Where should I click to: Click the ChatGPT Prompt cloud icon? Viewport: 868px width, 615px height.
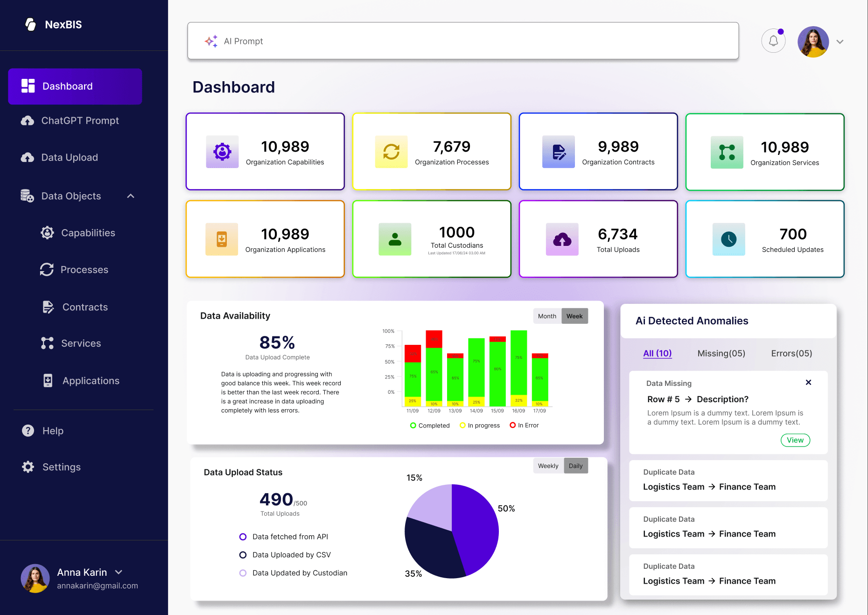28,121
